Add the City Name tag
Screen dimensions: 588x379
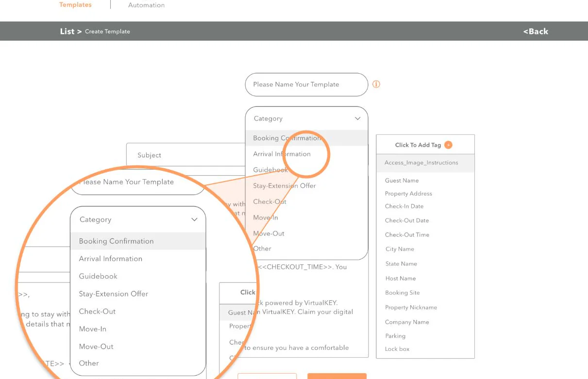[x=400, y=249]
